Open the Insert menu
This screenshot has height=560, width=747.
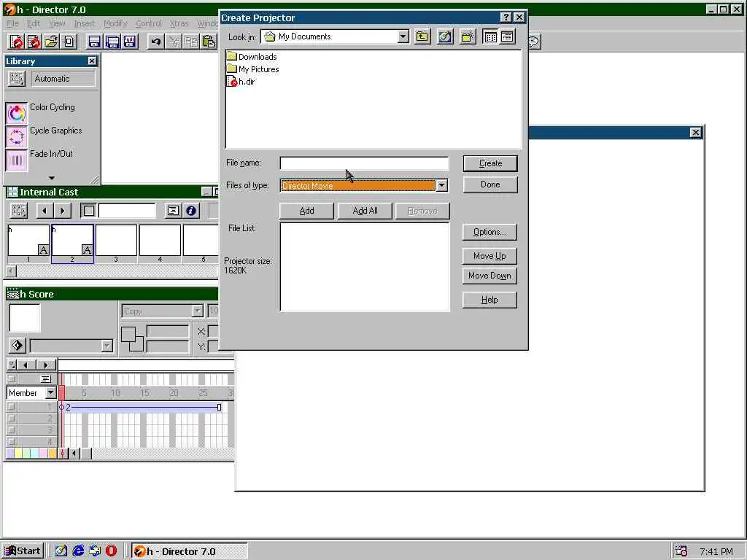[x=85, y=23]
